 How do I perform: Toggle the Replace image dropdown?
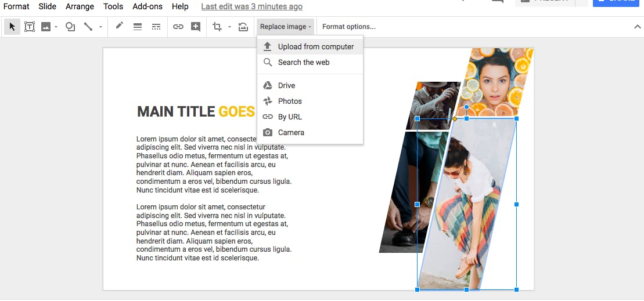coord(286,27)
